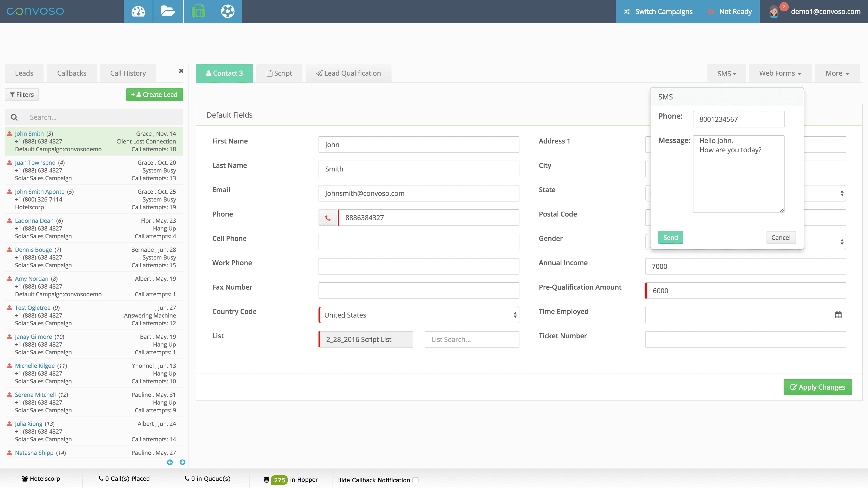Switch to the Callbacks tab
Viewport: 868px width, 488px height.
pos(71,73)
